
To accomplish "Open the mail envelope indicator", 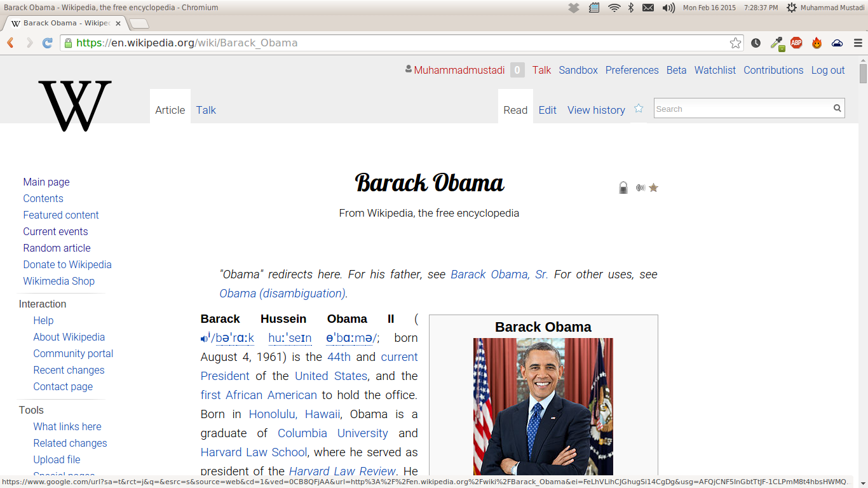I will coord(648,8).
